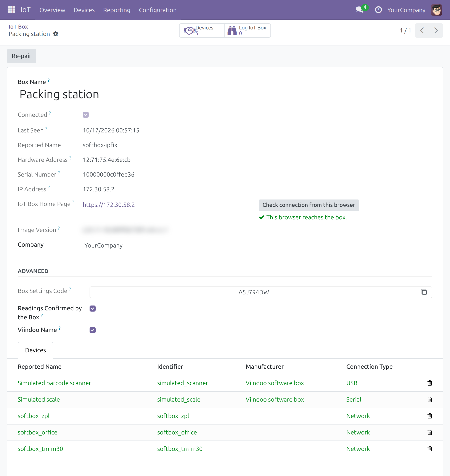Show help tooltip for Image Version
Image resolution: width=450 pixels, height=476 pixels.
pos(59,228)
